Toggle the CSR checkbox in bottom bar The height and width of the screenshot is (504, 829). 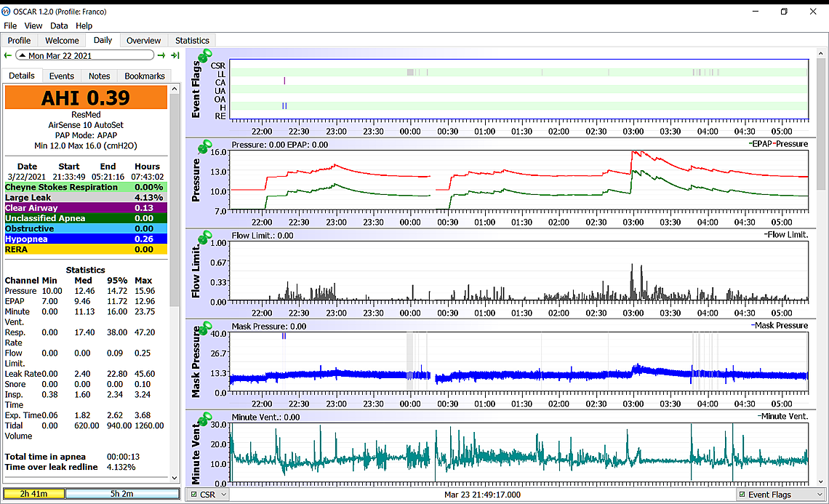click(x=194, y=495)
